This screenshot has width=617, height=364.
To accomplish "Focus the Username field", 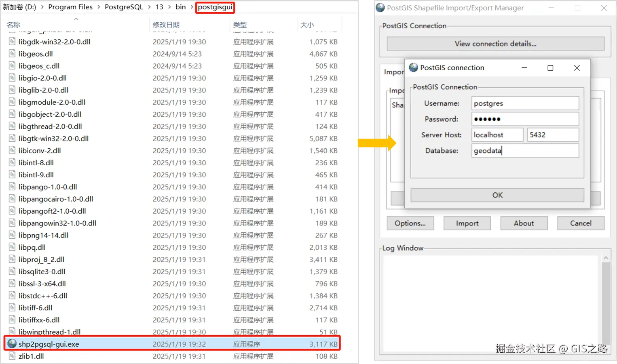I will tap(525, 103).
